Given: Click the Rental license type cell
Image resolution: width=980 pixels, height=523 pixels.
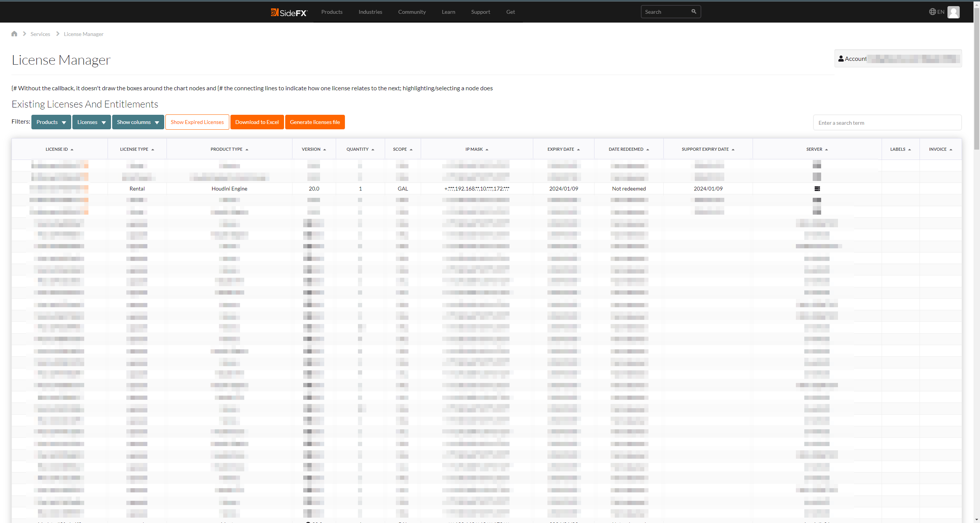Looking at the screenshot, I should (x=137, y=189).
